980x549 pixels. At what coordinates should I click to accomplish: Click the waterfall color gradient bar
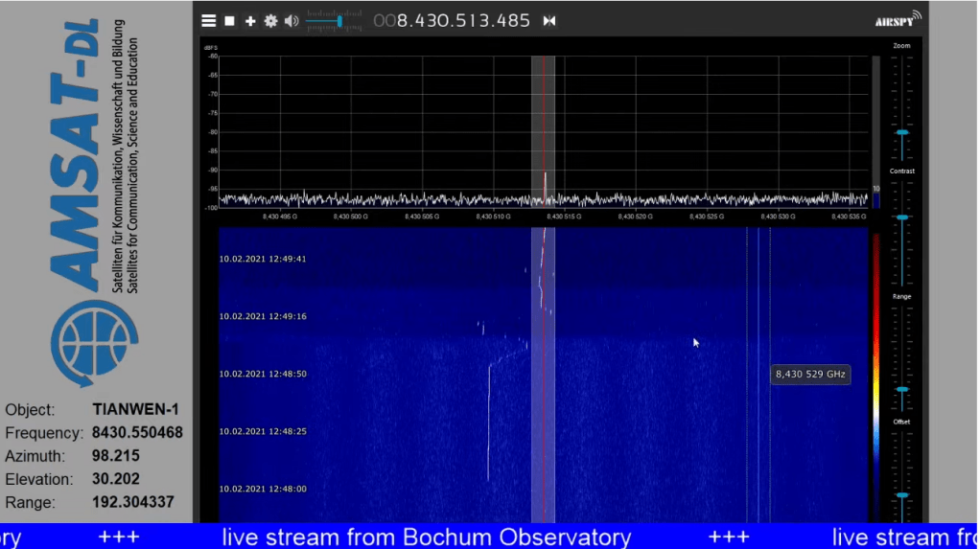875,374
